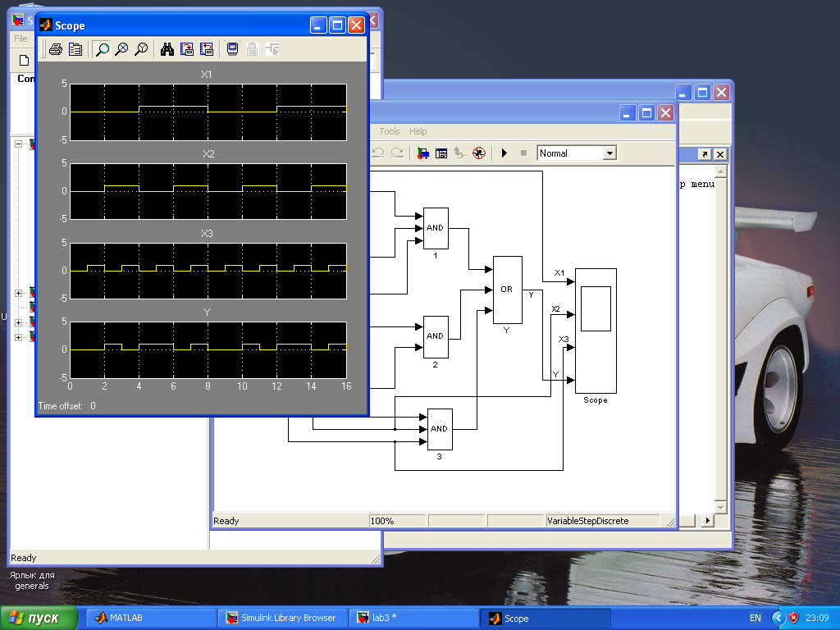The height and width of the screenshot is (630, 840).
Task: Click the red shield tray icon
Action: 793,618
